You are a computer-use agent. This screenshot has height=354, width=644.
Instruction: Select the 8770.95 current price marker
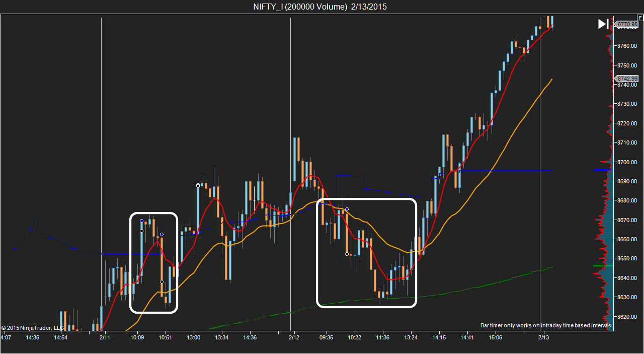pos(627,24)
